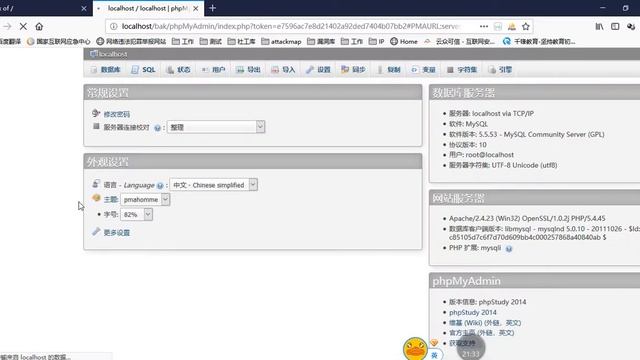Open the 官方主页 official homepage link
Image resolution: width=640 pixels, height=360 pixels.
[x=462, y=333]
